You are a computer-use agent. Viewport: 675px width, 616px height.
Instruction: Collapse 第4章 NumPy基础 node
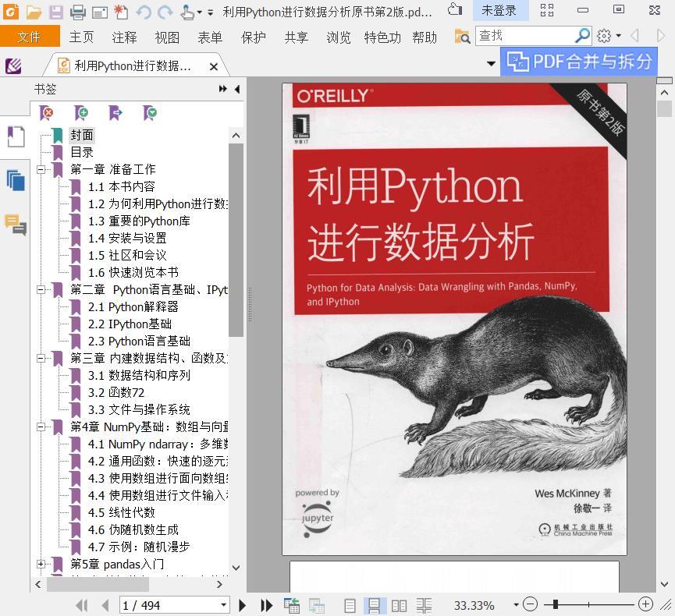pos(41,427)
